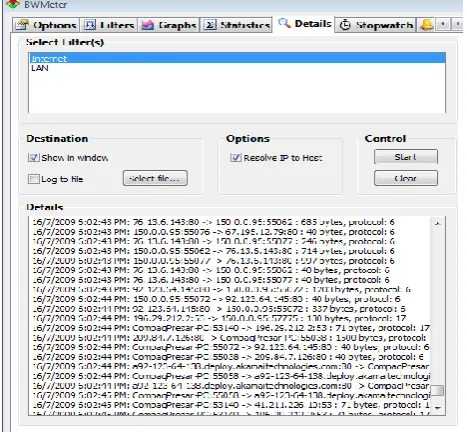Click the tab strip left scroll arrow
Image resolution: width=467 pixels, height=432 pixels.
click(443, 24)
